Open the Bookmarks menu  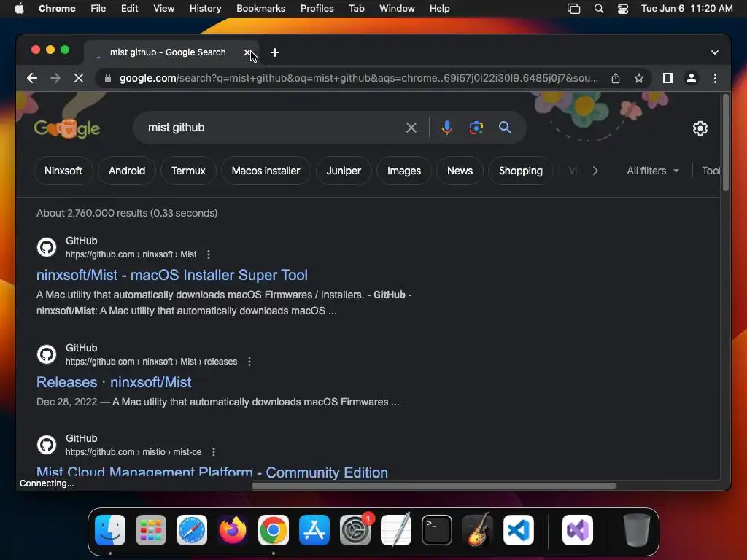tap(260, 8)
